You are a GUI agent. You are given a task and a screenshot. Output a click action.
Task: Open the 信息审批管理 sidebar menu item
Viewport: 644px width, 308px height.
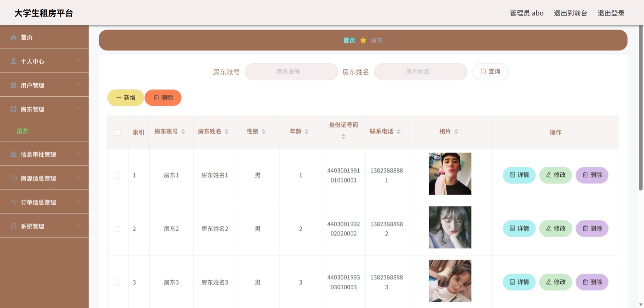pyautogui.click(x=44, y=154)
